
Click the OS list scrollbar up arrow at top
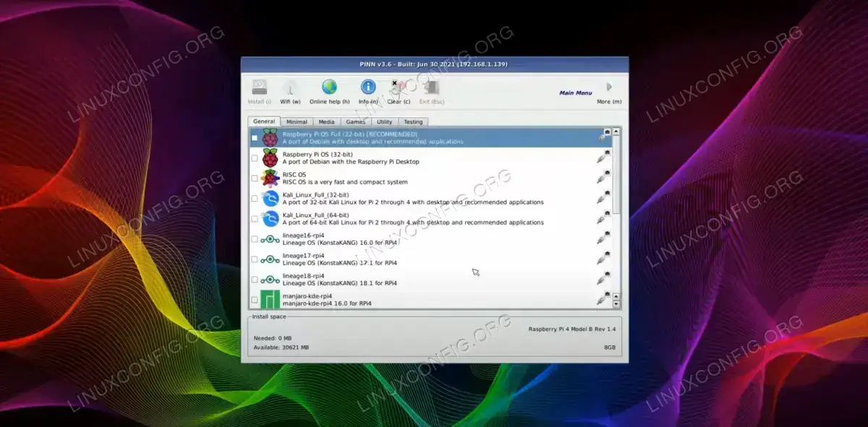point(617,132)
